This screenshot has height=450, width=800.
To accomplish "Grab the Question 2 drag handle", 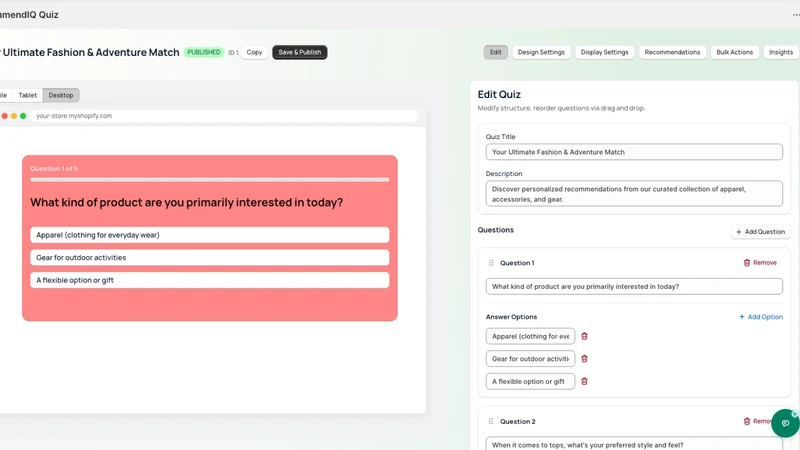I will click(491, 421).
